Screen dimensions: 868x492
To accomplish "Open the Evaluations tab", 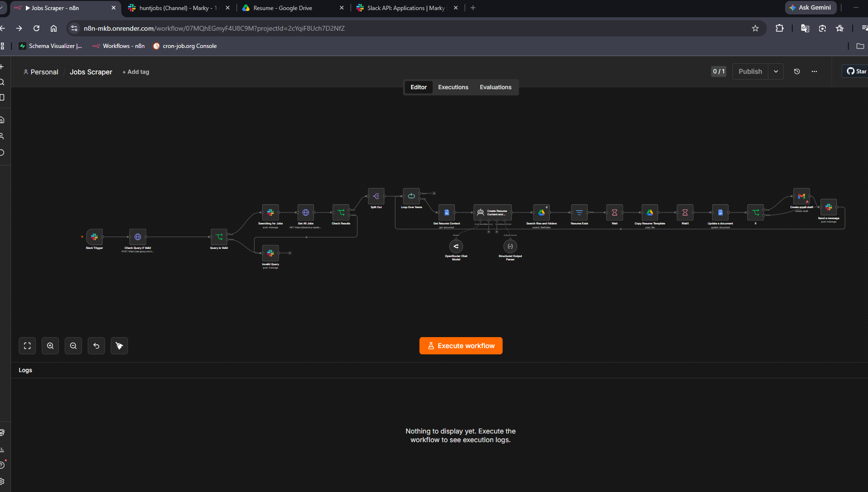I will click(x=496, y=87).
